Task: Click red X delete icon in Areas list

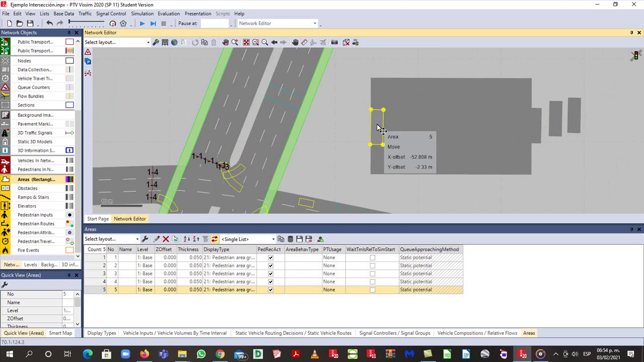Action: [x=166, y=239]
